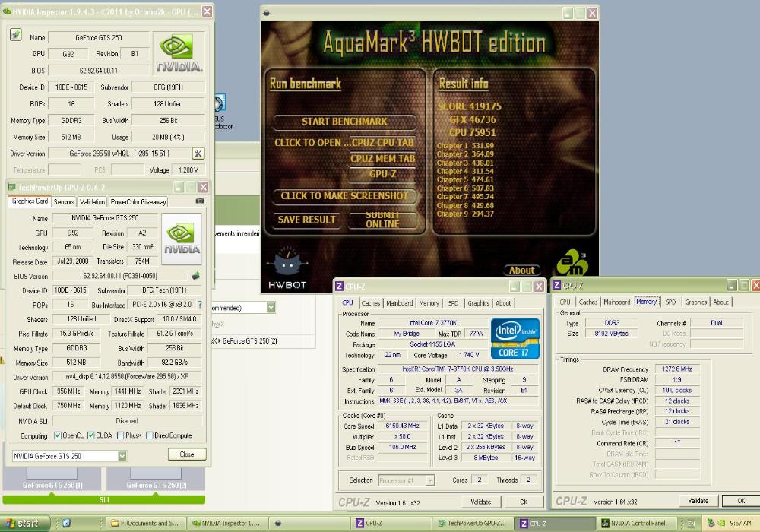This screenshot has width=760, height=532.
Task: Select the GeForce GTS 250 (2) card thumbnail
Action: [156, 480]
